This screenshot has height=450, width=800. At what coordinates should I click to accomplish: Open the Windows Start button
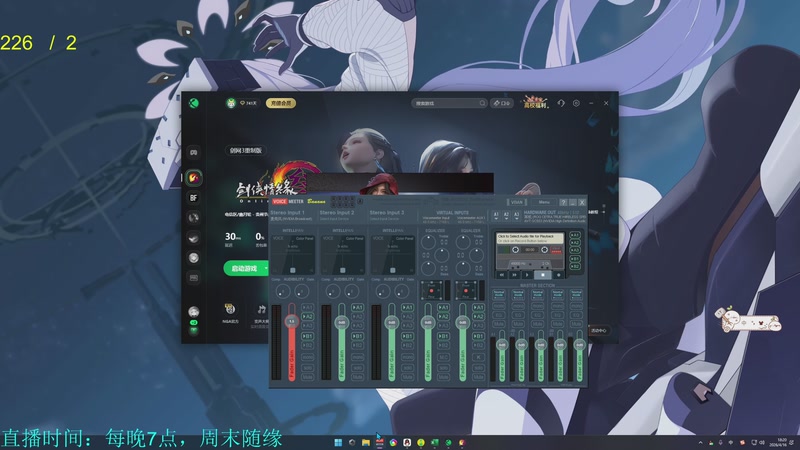[x=338, y=442]
